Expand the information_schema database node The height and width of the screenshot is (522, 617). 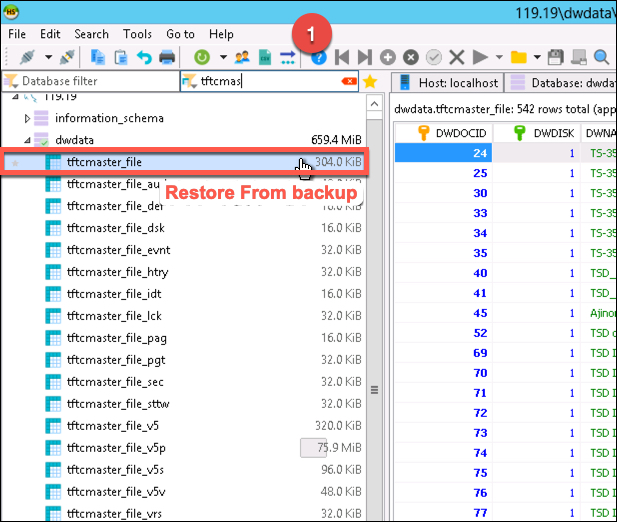(28, 118)
